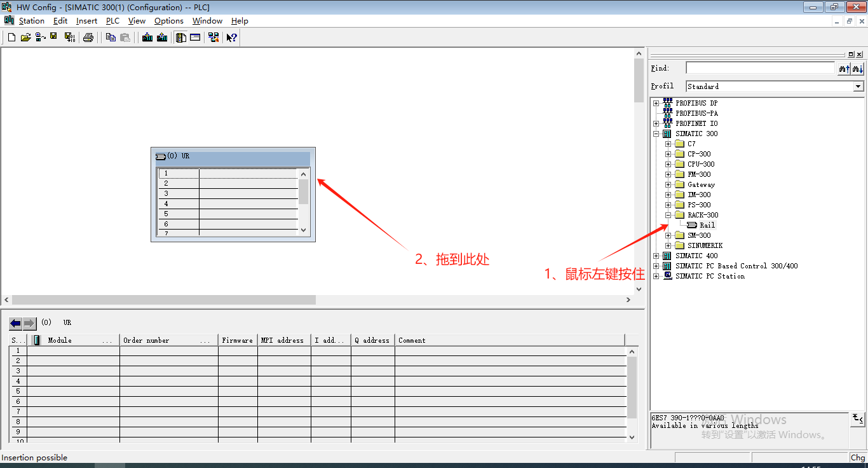This screenshot has height=468, width=868.
Task: Click the Print toolbar icon
Action: coord(88,38)
